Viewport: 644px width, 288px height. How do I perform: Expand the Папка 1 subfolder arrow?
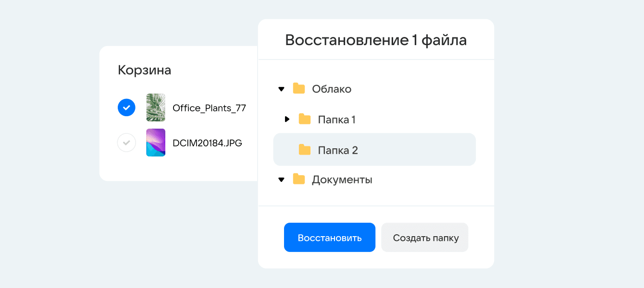(x=287, y=119)
